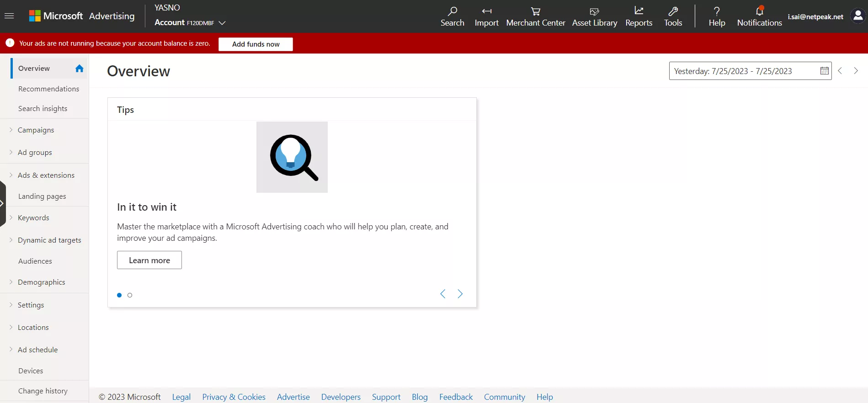Open Recommendations in the sidebar
Viewport: 868px width, 403px height.
point(48,89)
